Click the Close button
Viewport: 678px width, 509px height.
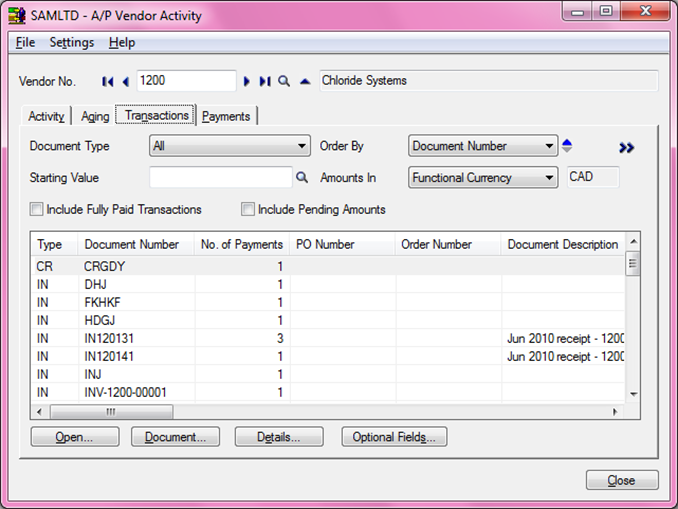[x=622, y=480]
